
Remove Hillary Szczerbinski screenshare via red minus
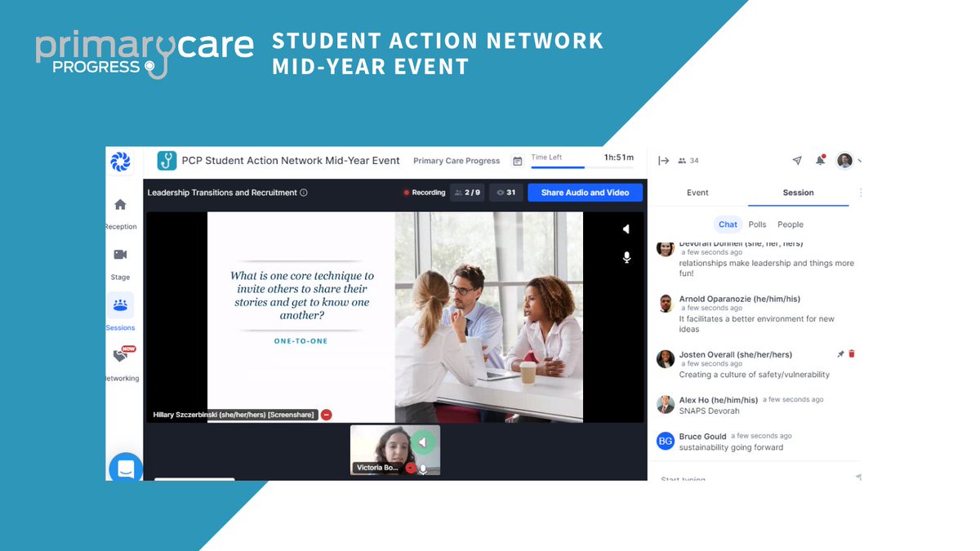[326, 415]
